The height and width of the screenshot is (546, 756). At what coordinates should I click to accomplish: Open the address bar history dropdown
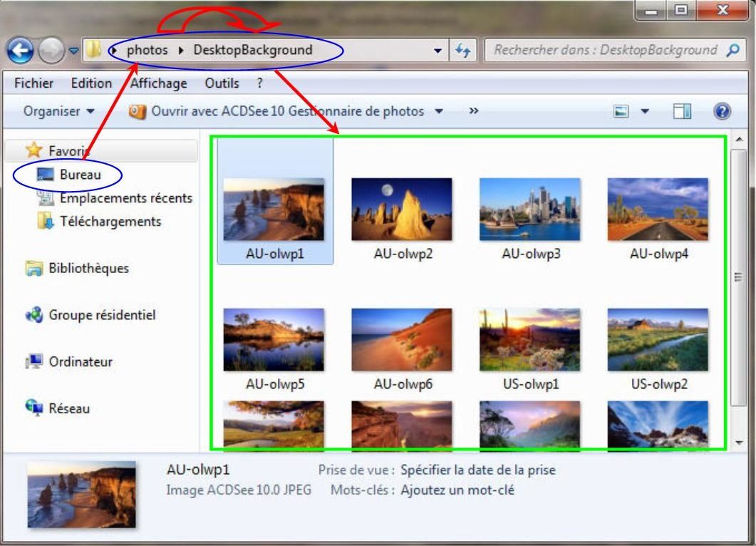click(x=437, y=50)
